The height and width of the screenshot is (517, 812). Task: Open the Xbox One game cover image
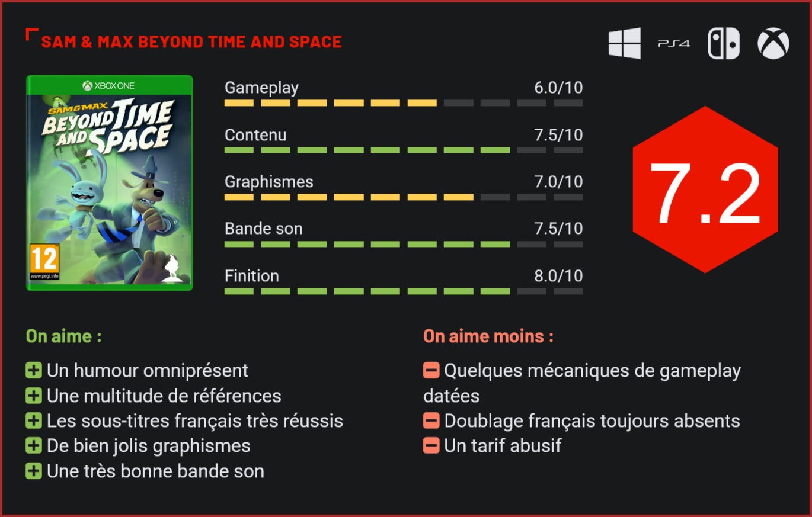(x=110, y=182)
